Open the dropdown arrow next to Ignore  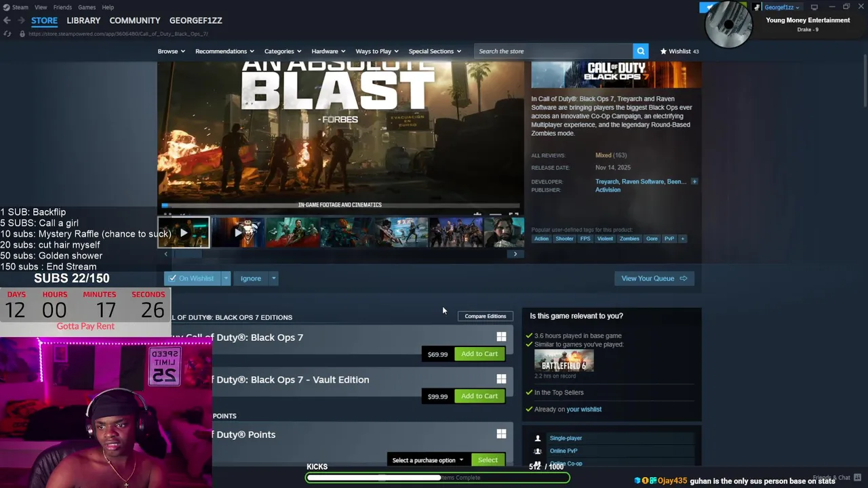[273, 279]
